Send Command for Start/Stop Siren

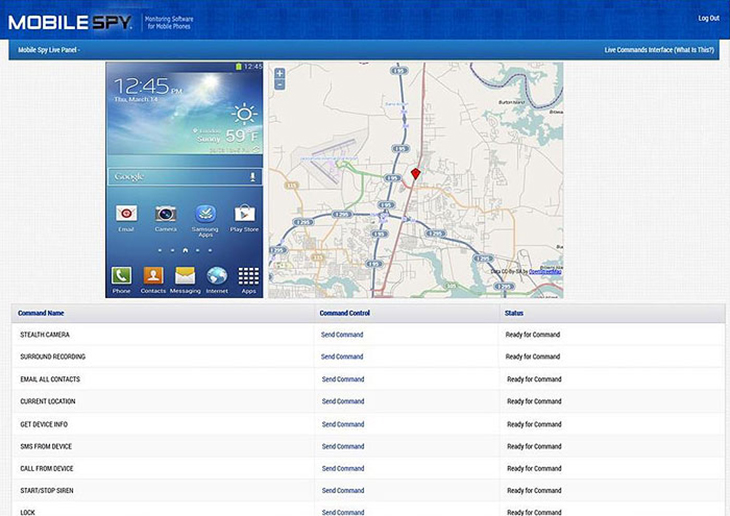tap(343, 490)
